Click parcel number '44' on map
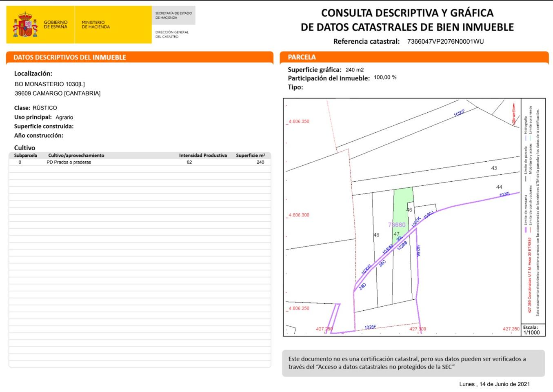Image resolution: width=553 pixels, height=392 pixels. point(499,187)
